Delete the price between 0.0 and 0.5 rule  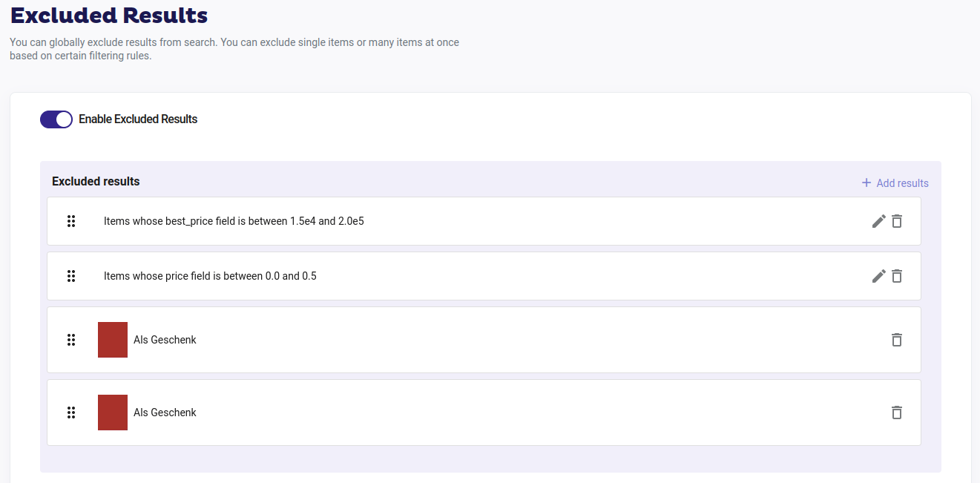897,276
